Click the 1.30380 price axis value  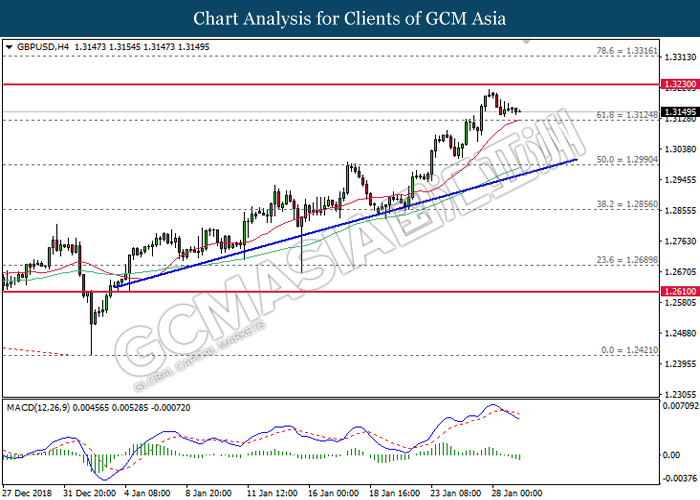(x=680, y=149)
